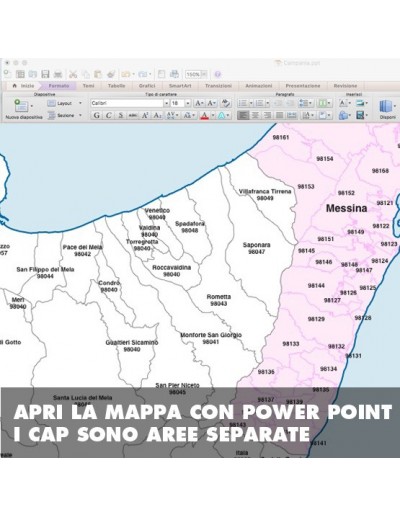Open the align text vertically dropdown
400x517 pixels.
click(325, 115)
